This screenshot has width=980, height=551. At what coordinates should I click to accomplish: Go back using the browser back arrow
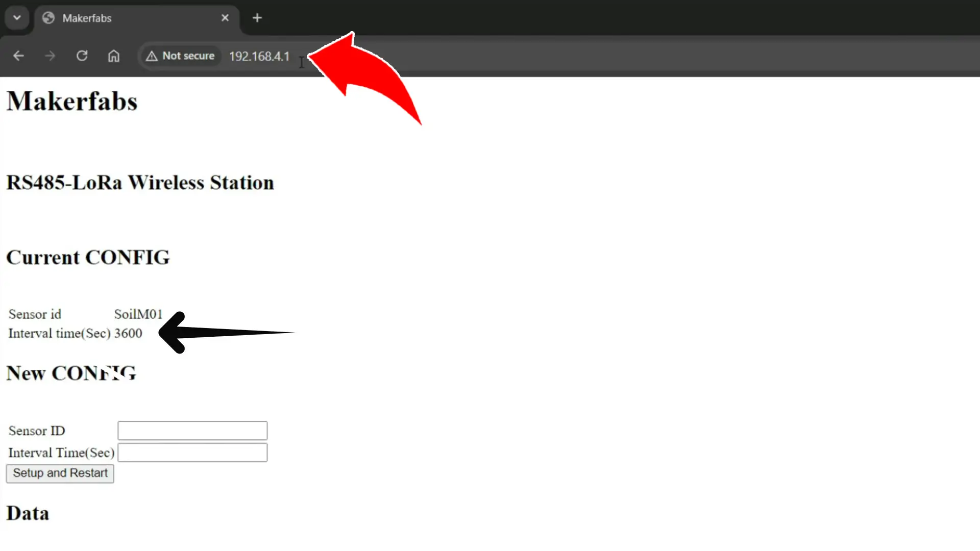pos(18,56)
